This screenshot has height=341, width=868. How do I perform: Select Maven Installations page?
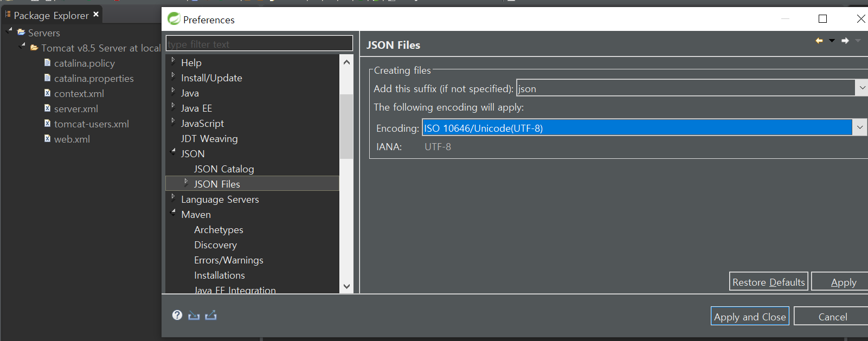[x=220, y=275]
